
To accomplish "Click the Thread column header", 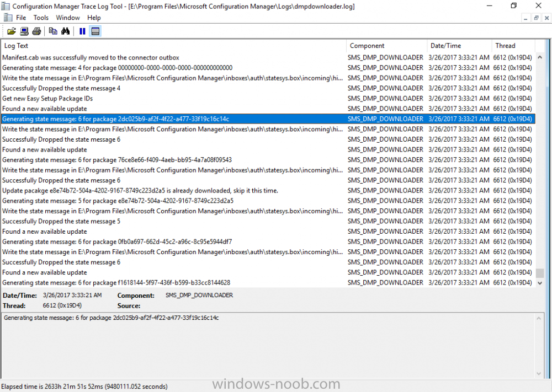I will tap(513, 46).
